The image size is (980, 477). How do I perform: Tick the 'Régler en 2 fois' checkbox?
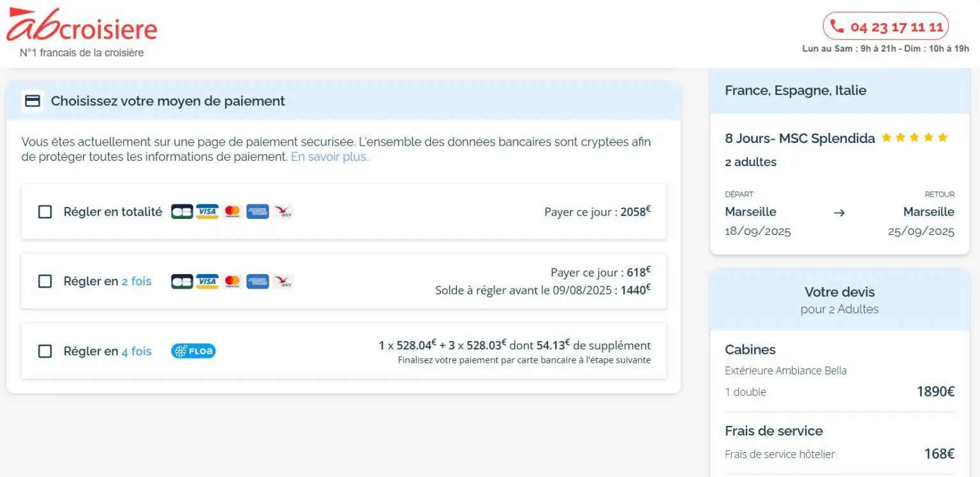click(x=45, y=282)
